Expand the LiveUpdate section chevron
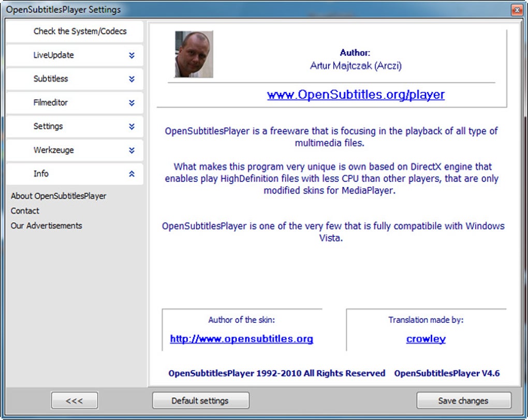Viewport: 528px width, 420px height. (131, 55)
